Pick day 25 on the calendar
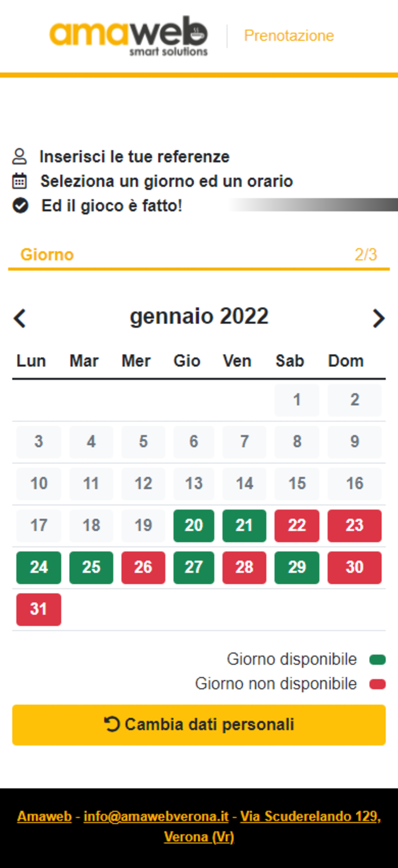This screenshot has height=868, width=398. coord(91,567)
